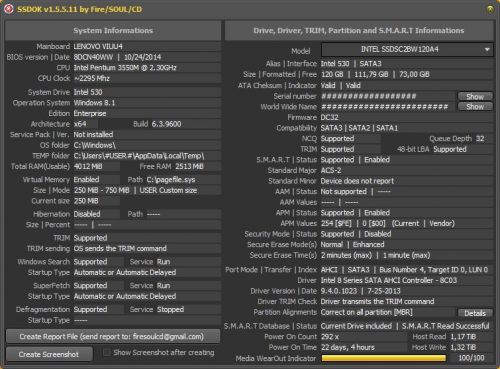500x369 pixels.
Task: Select the BIOS version 8DCN40WW value
Action: pos(93,57)
